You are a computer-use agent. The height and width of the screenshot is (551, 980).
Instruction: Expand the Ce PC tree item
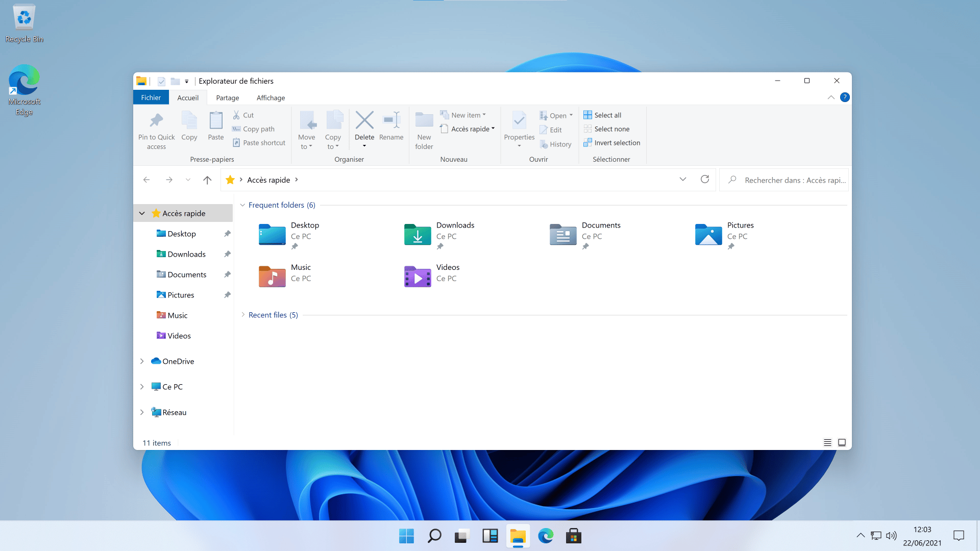[x=142, y=386]
